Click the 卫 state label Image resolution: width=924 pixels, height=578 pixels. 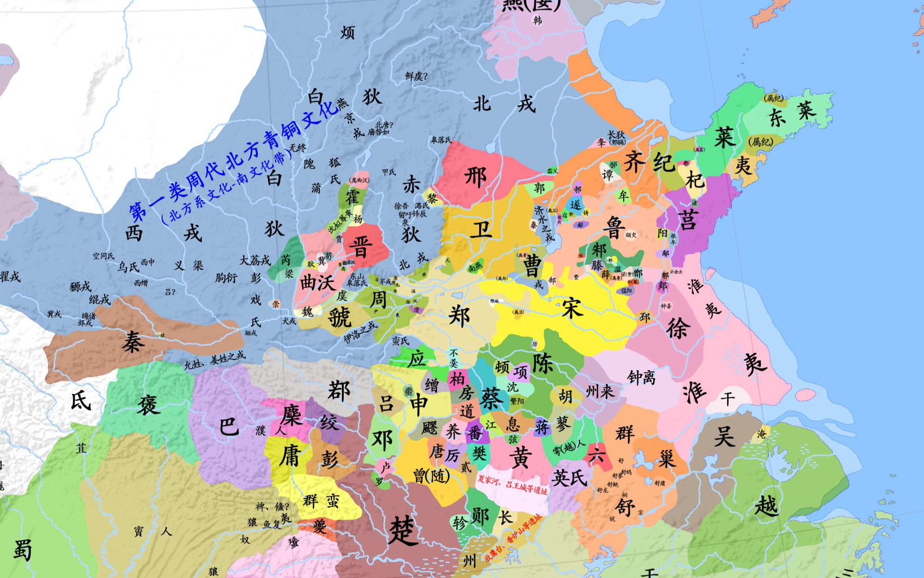(x=481, y=229)
